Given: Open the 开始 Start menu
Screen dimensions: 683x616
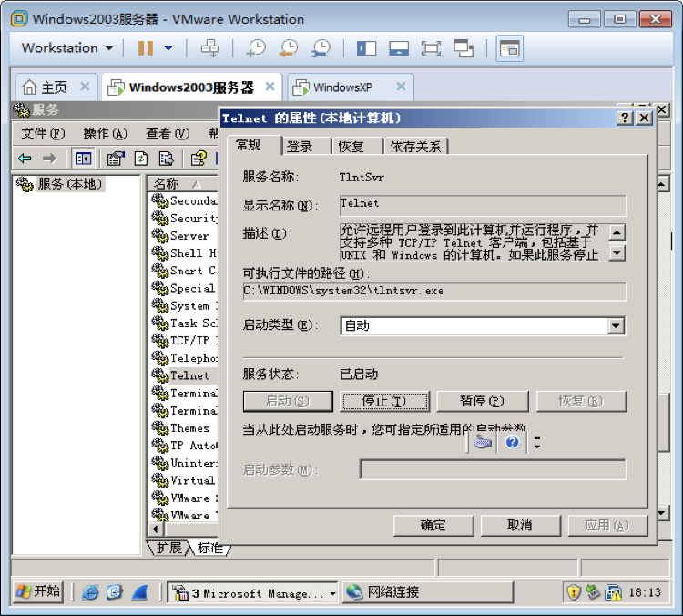Looking at the screenshot, I should tap(38, 591).
